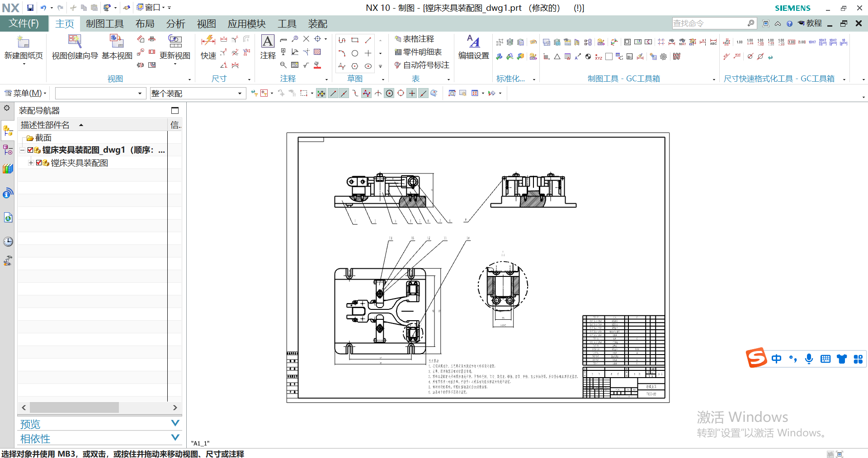This screenshot has height=458, width=868.
Task: Toggle the snap Control Point option
Action: click(355, 93)
